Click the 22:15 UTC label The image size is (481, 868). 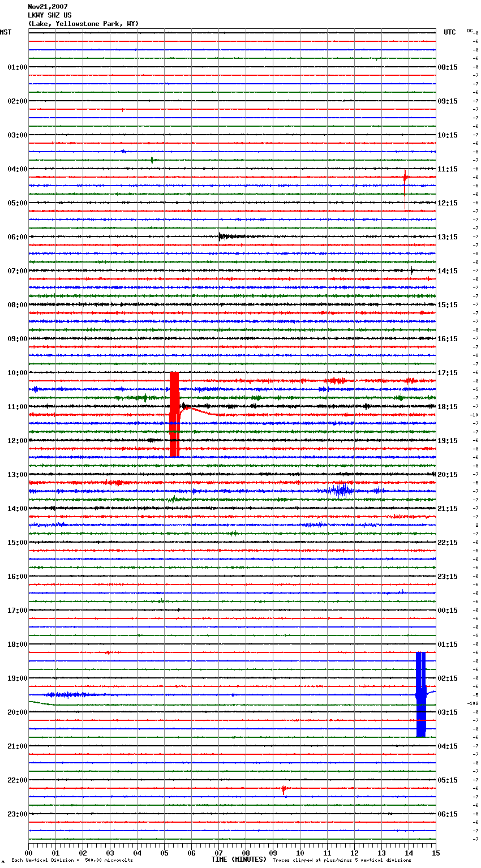pos(448,543)
